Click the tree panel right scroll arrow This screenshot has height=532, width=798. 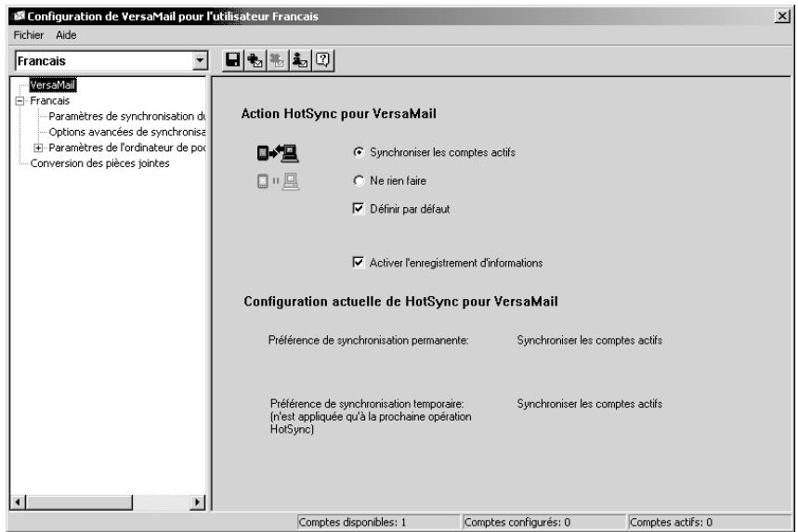198,502
